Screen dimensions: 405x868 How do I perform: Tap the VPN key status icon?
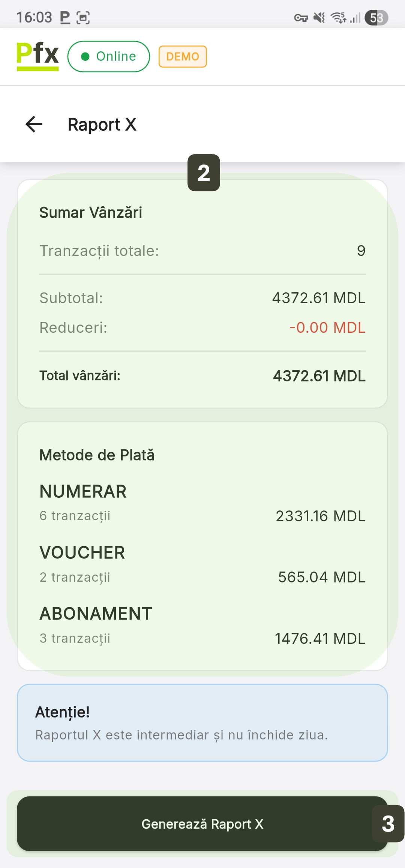pos(301,18)
